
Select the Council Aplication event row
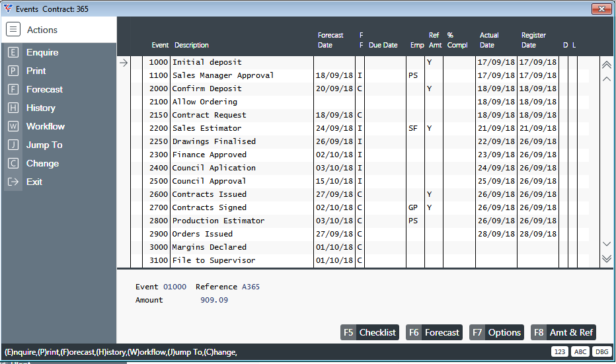[360, 168]
